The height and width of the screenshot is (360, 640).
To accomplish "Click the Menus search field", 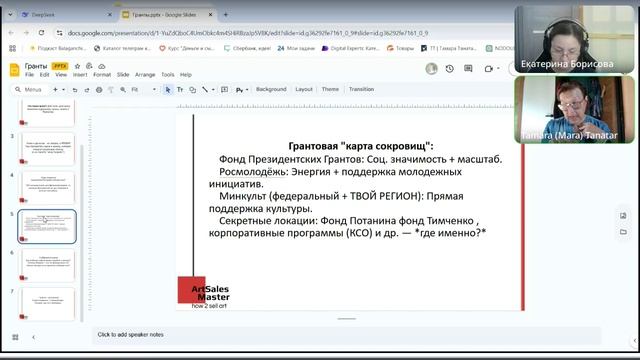I will pos(29,89).
